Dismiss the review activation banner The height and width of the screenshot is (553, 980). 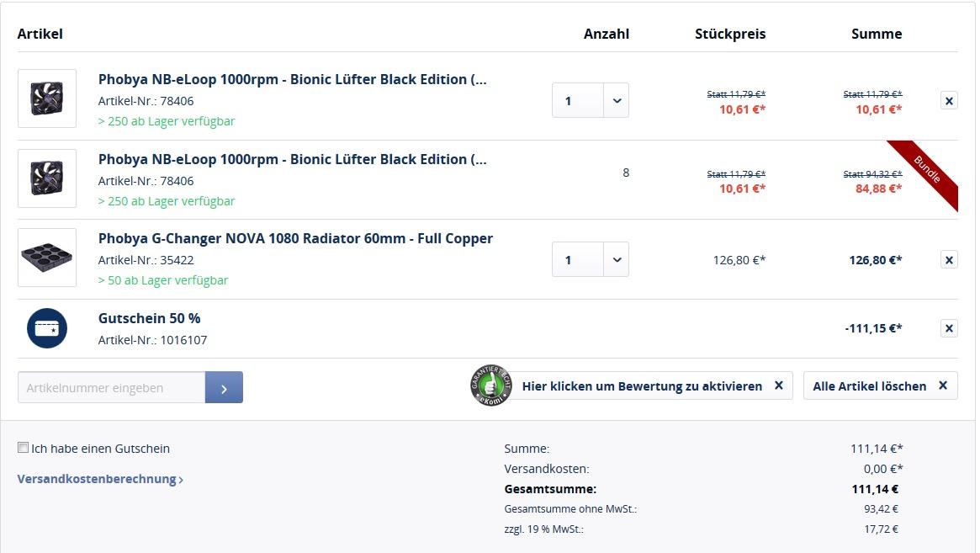[779, 386]
